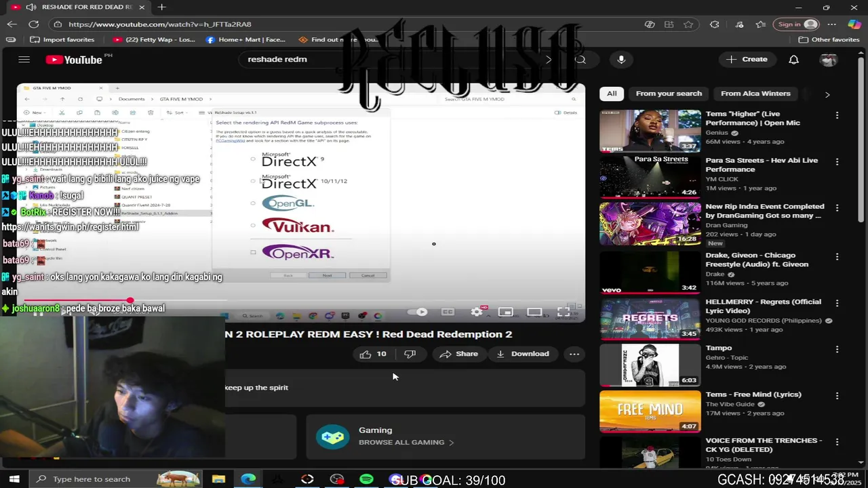Open more options for HELLMERRY Regrets video
The width and height of the screenshot is (868, 488).
coord(837,303)
